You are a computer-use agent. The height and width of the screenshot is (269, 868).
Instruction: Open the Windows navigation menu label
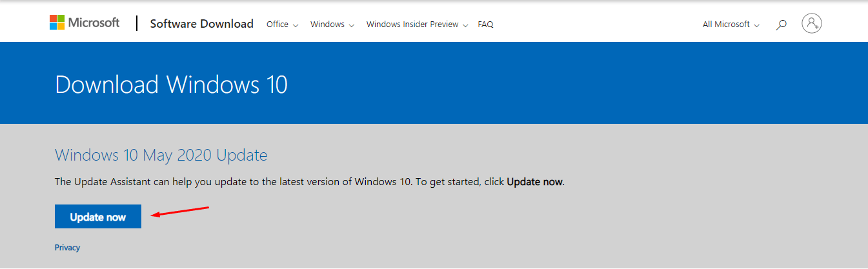pyautogui.click(x=327, y=25)
